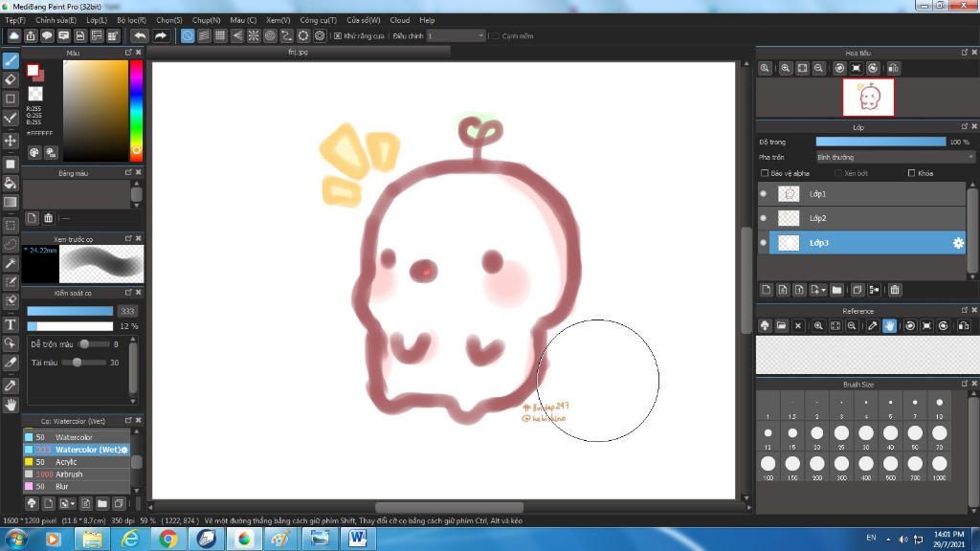The height and width of the screenshot is (551, 980).
Task: Select the Airbrush brush in the list
Action: (x=77, y=474)
